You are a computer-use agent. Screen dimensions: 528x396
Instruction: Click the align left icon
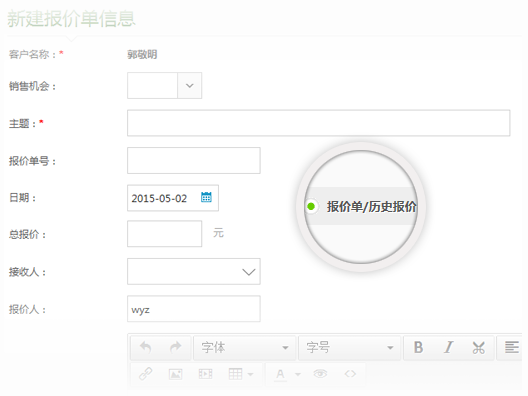512,347
